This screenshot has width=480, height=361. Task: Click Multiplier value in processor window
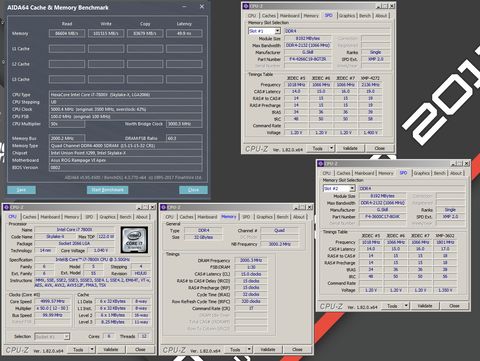[x=52, y=308]
